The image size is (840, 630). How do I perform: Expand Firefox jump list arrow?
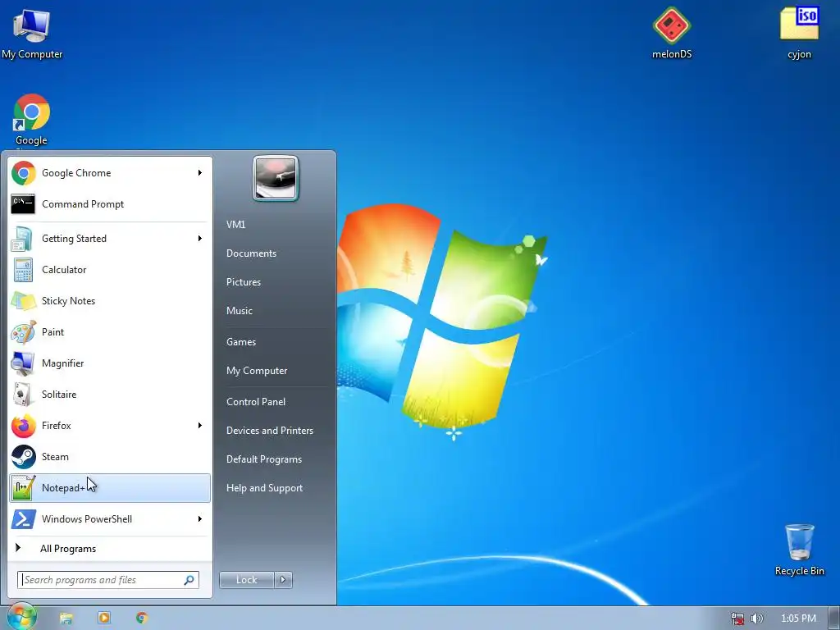pos(200,426)
